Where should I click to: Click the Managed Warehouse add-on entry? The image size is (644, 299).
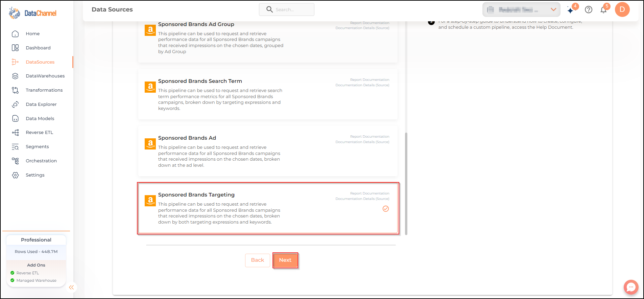point(33,280)
